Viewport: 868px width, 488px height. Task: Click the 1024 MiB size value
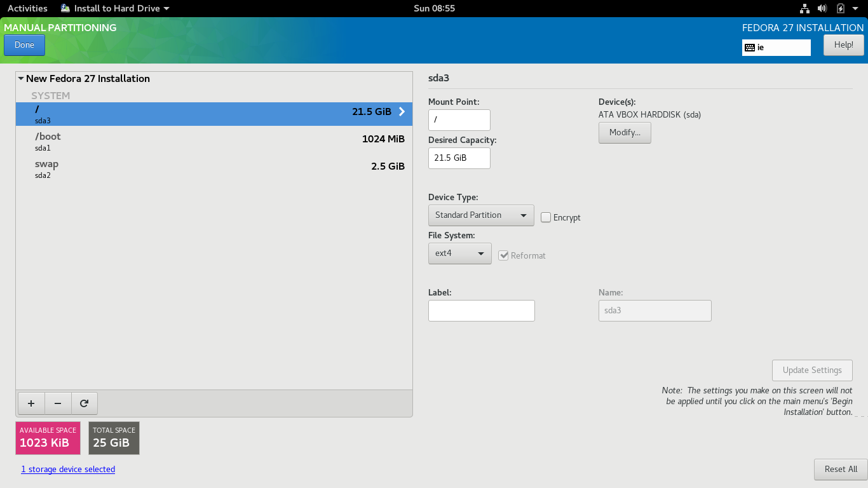[x=383, y=139]
